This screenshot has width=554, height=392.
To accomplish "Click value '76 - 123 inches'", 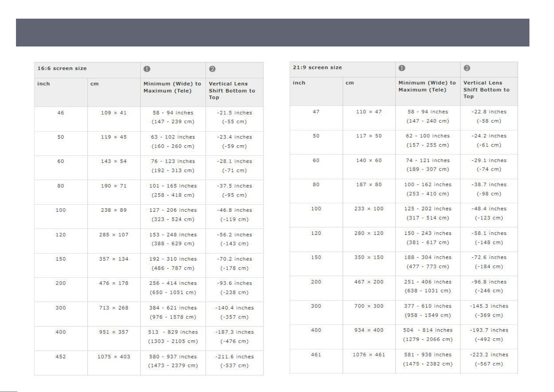I will tap(173, 161).
